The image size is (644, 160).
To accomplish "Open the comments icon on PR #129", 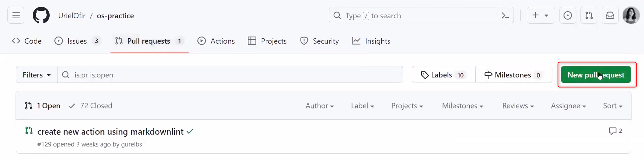I will coord(615,131).
